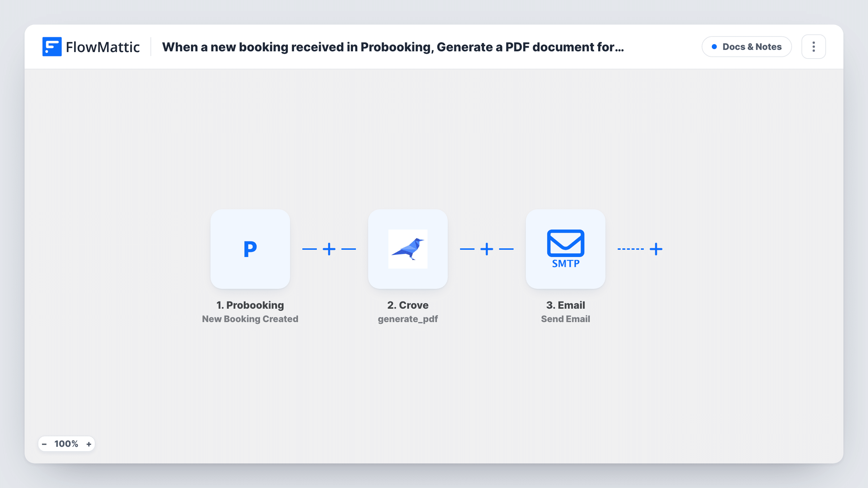Select the '2. Crove' label

[x=408, y=305]
